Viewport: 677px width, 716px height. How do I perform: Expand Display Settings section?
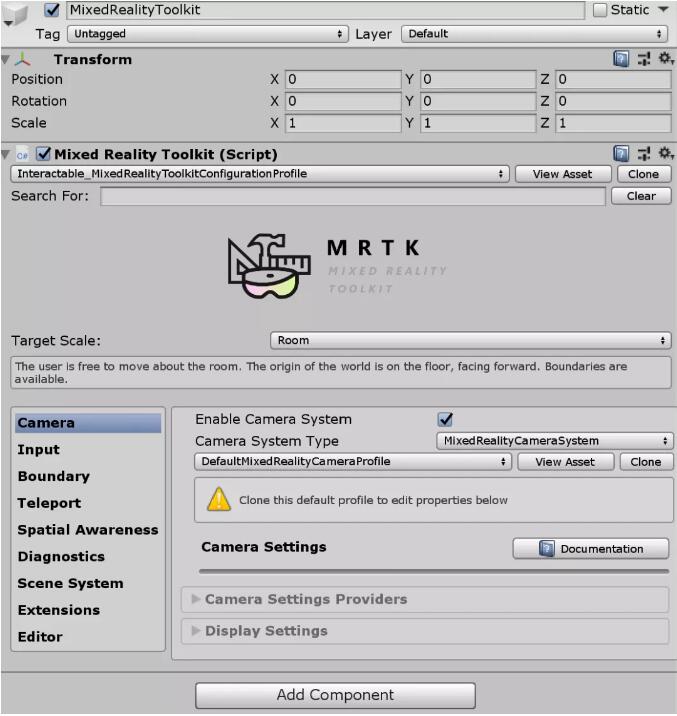[425, 631]
